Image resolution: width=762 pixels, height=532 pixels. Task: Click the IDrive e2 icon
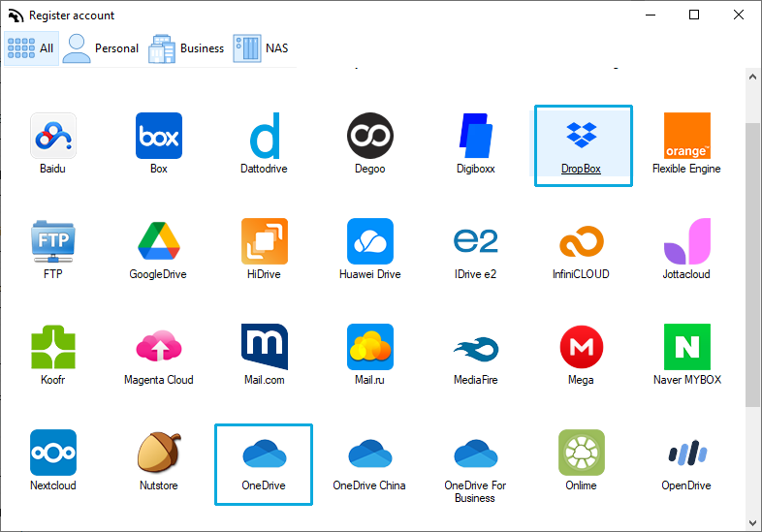tap(476, 241)
